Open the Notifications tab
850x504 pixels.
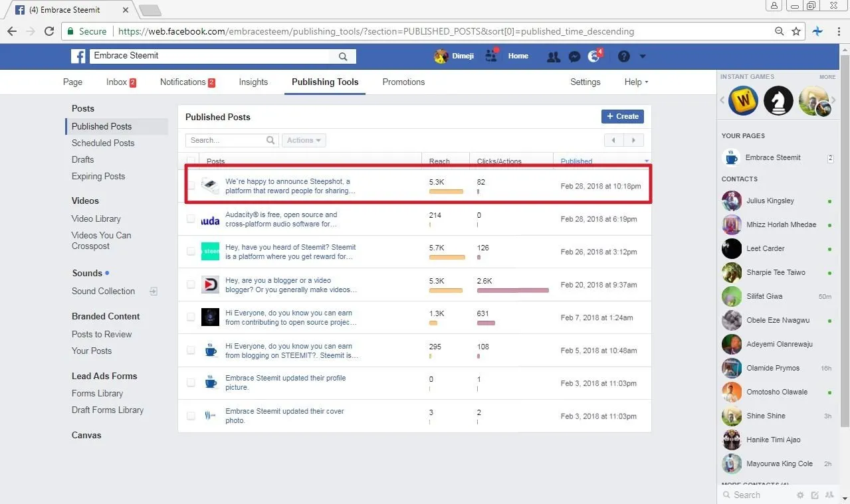pos(187,82)
